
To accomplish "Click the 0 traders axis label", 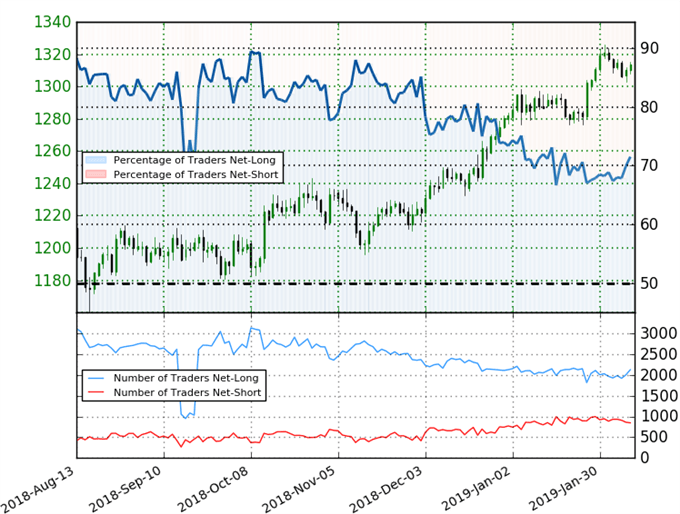I will [645, 458].
